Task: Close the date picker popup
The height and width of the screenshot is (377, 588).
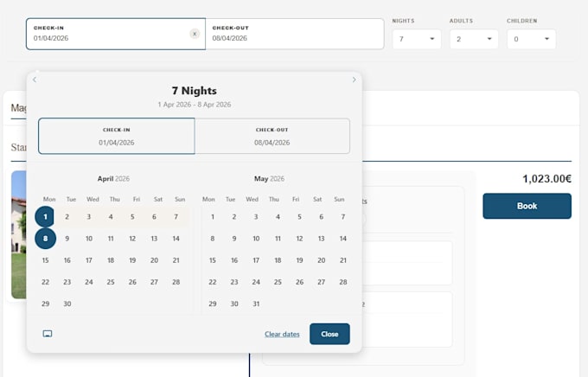Action: 329,334
